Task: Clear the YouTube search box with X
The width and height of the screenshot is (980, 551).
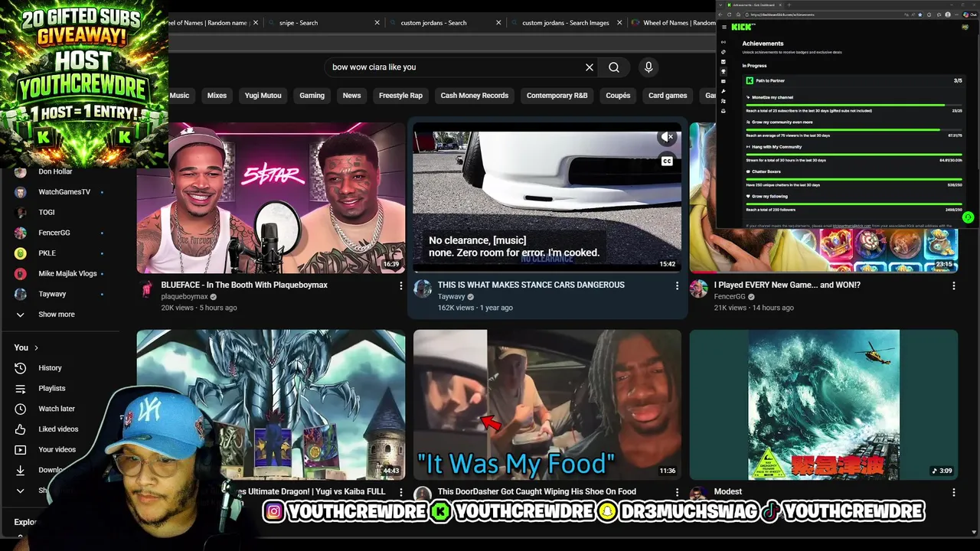Action: coord(590,67)
